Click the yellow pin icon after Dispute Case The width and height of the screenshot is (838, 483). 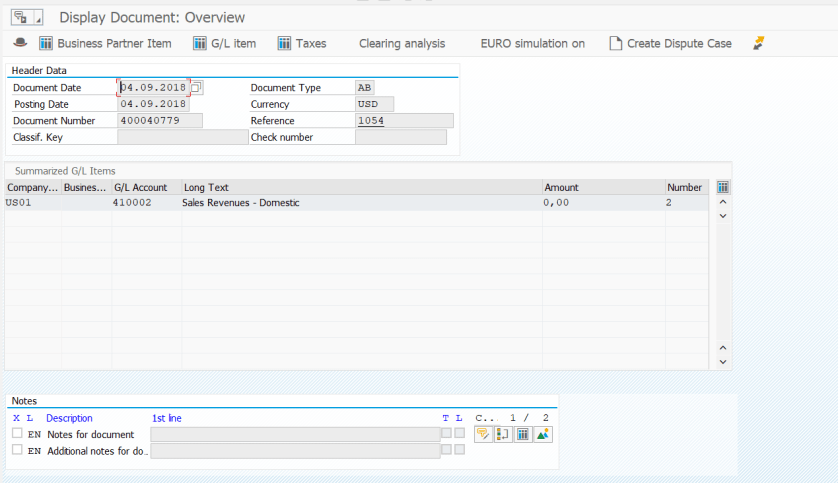pyautogui.click(x=759, y=43)
